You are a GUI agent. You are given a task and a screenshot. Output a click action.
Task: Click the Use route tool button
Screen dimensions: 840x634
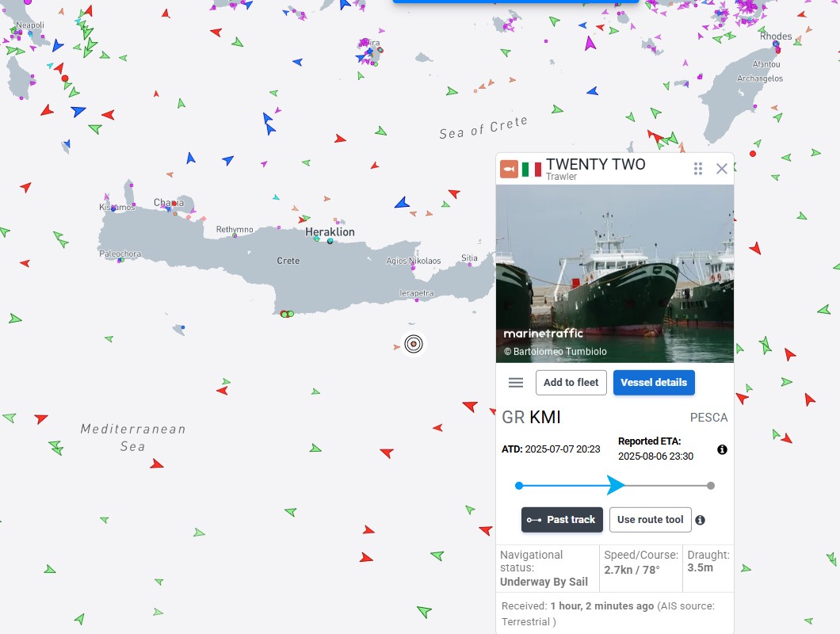point(650,520)
